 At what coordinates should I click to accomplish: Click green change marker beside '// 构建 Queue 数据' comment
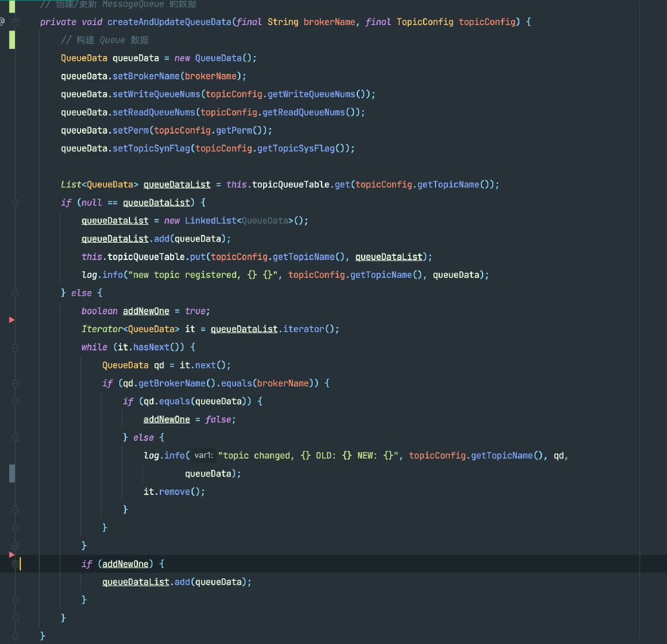tap(12, 40)
